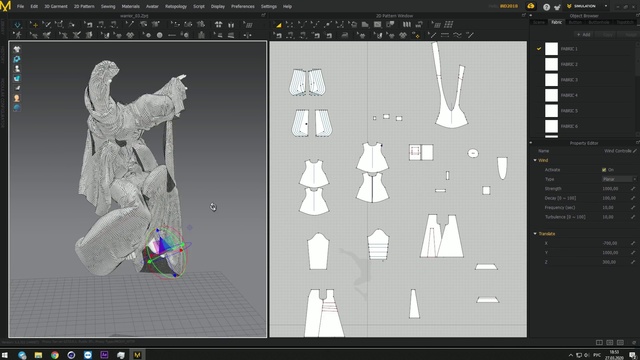Screen dimensions: 640x360
Task: Select the FABRIC 5 label in fabric list
Action: 569,111
